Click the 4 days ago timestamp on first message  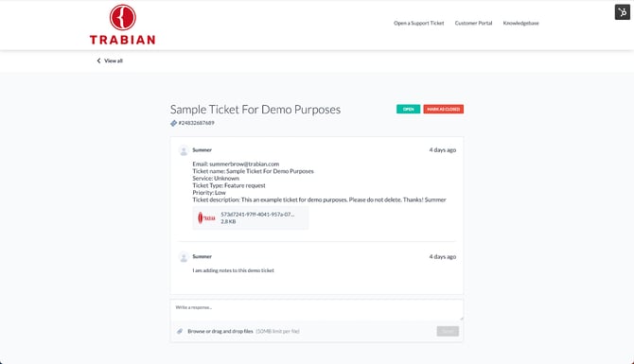click(x=442, y=150)
